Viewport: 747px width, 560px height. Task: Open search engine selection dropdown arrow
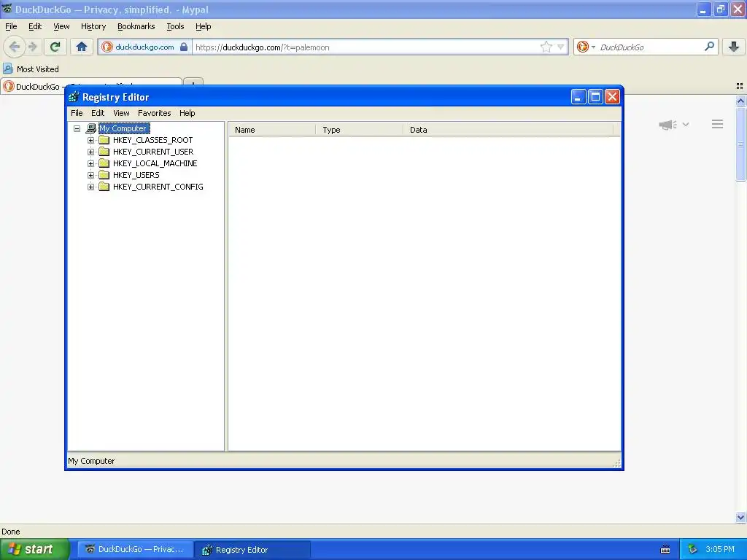pos(593,47)
